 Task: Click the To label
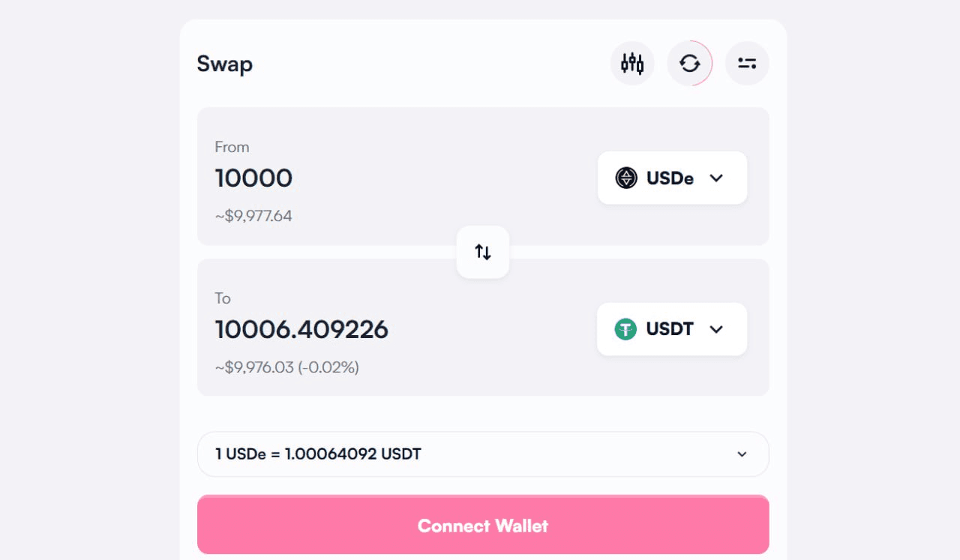pos(223,298)
